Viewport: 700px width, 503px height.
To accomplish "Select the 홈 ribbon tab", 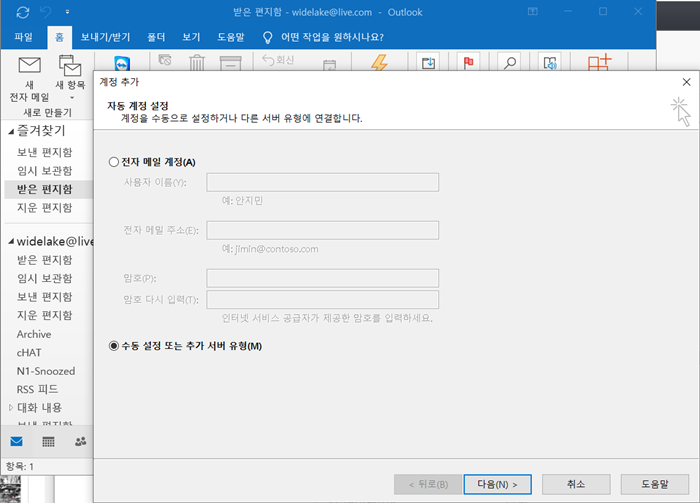I will 59,37.
